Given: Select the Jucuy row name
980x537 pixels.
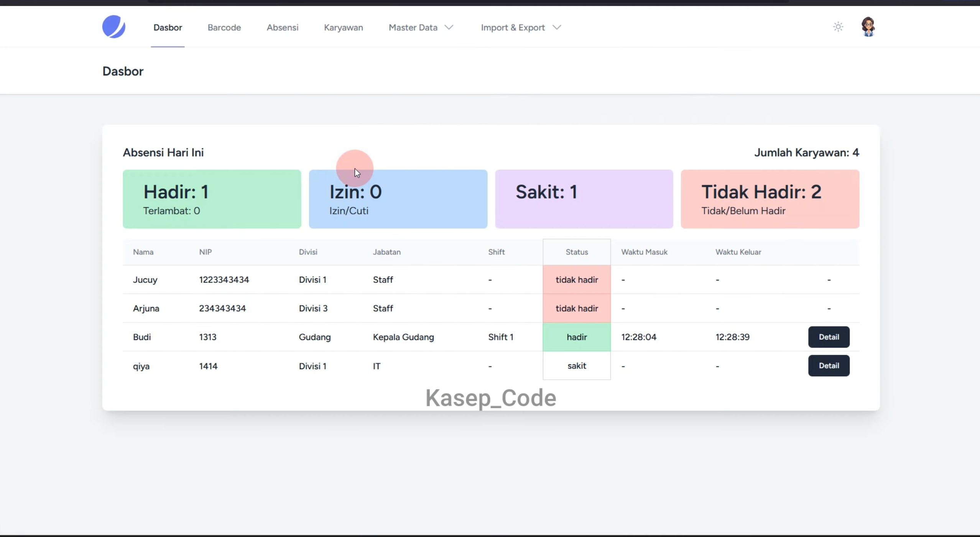Looking at the screenshot, I should coord(145,280).
